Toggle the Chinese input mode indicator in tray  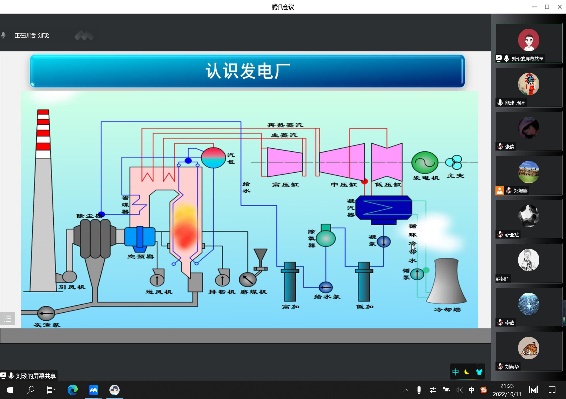tap(471, 390)
